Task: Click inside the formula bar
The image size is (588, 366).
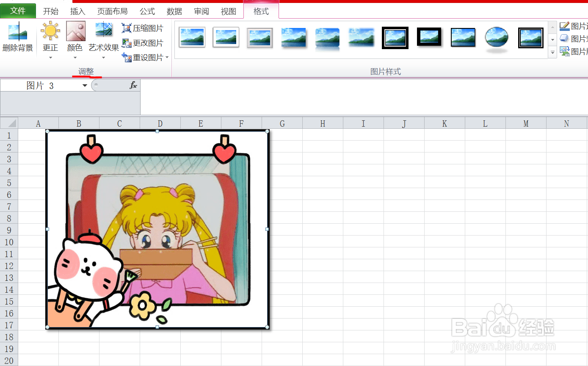Action: (364, 97)
